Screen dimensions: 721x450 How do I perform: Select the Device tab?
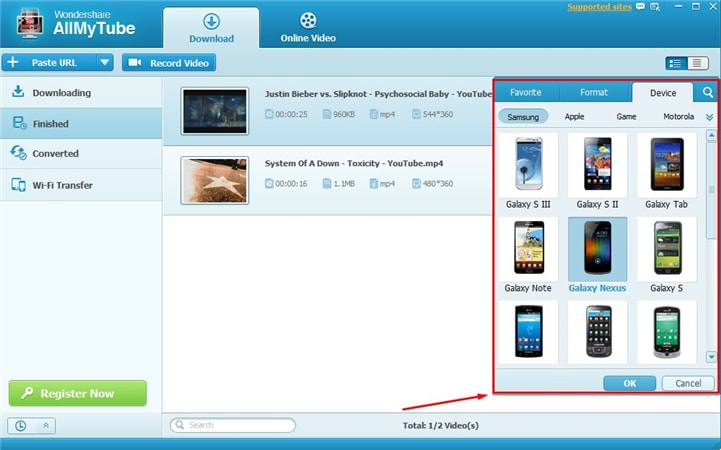(663, 92)
